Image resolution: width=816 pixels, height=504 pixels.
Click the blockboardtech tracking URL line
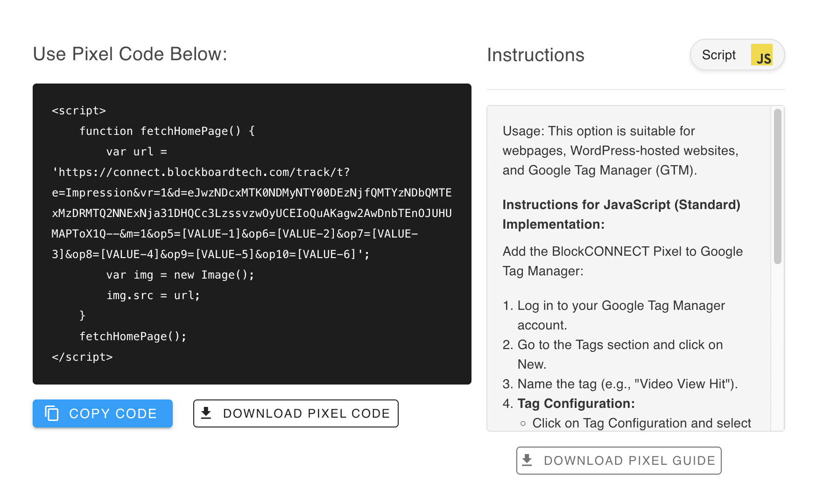pyautogui.click(x=201, y=172)
